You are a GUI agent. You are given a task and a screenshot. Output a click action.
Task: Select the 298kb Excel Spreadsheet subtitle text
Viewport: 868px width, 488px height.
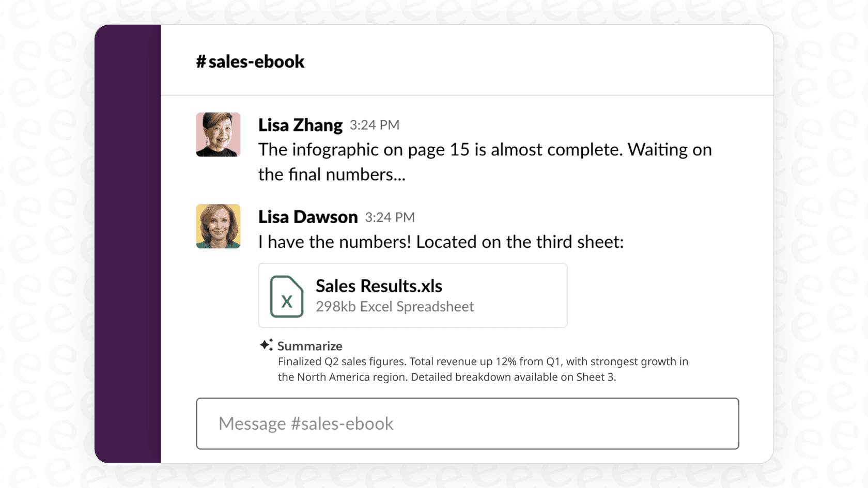tap(395, 306)
